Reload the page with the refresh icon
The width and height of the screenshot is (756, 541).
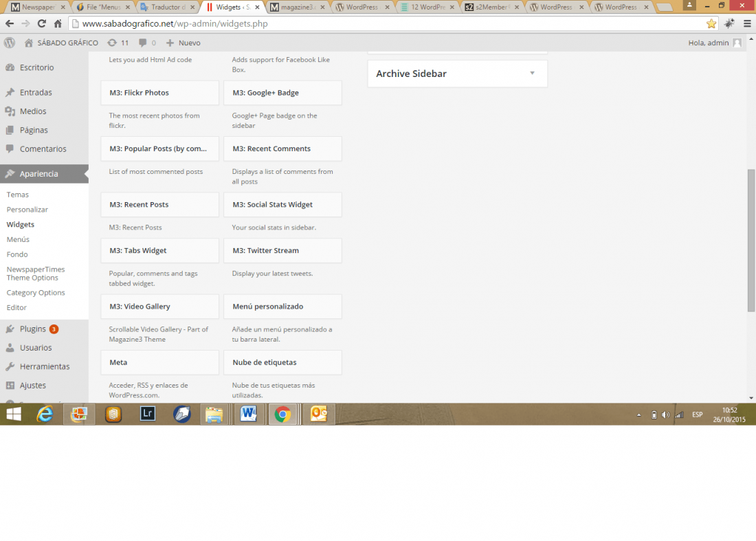[x=42, y=23]
